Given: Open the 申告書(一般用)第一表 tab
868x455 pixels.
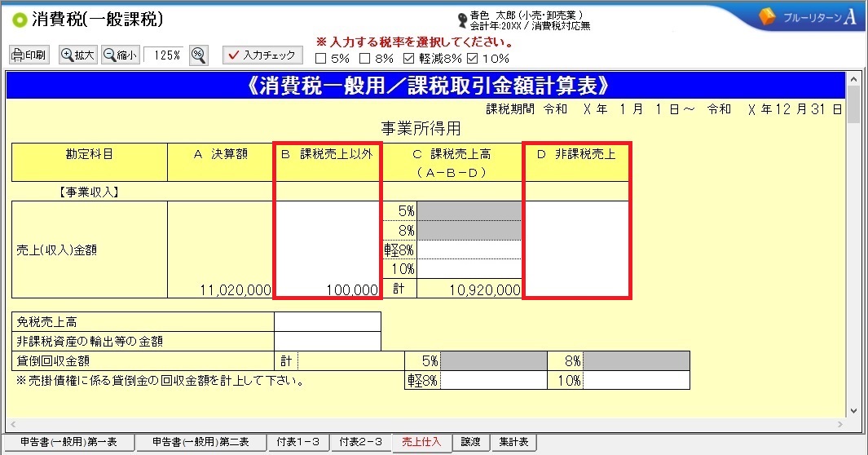Looking at the screenshot, I should click(x=68, y=442).
